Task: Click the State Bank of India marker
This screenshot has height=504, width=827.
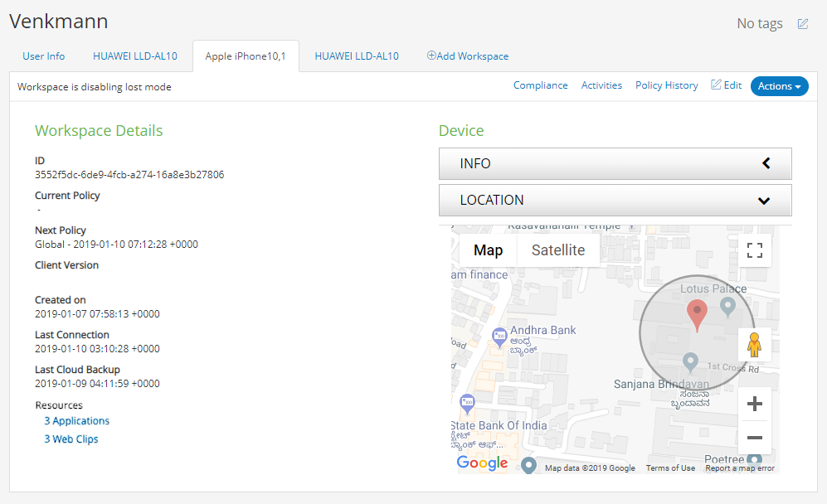Action: click(467, 404)
